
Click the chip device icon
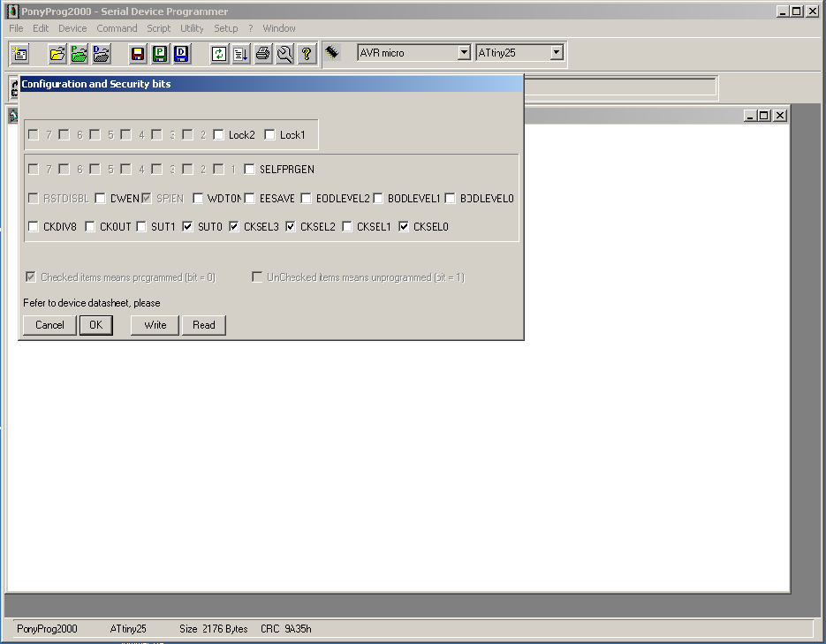pyautogui.click(x=332, y=51)
